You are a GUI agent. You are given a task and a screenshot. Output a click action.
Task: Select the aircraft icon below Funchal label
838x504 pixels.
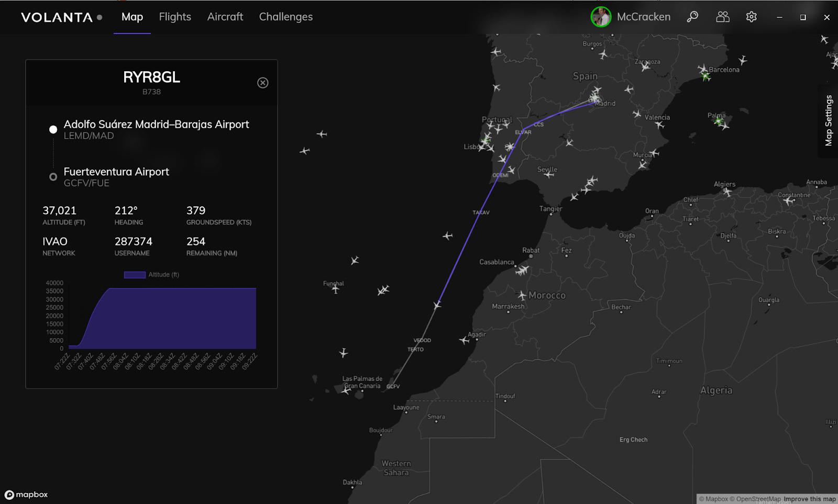point(335,289)
